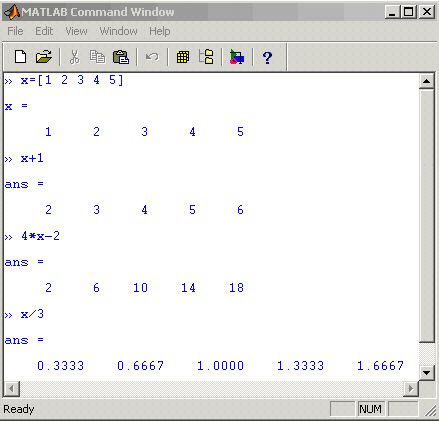Click the horizontal scrollbar left arrow

12,389
